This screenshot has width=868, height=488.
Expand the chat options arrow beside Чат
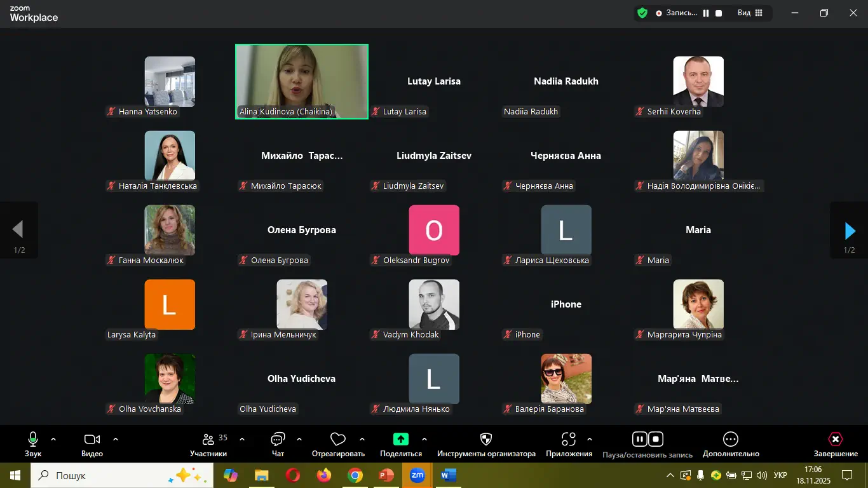(x=299, y=439)
